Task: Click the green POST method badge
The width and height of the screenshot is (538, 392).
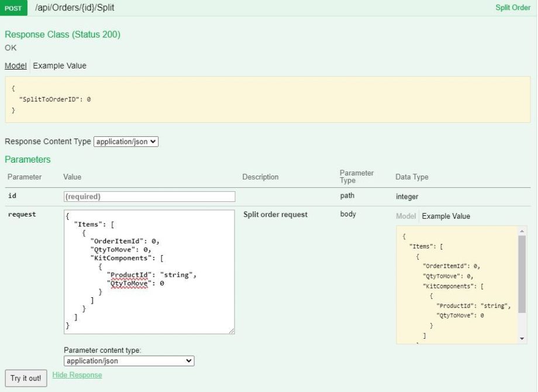Action: coord(13,8)
